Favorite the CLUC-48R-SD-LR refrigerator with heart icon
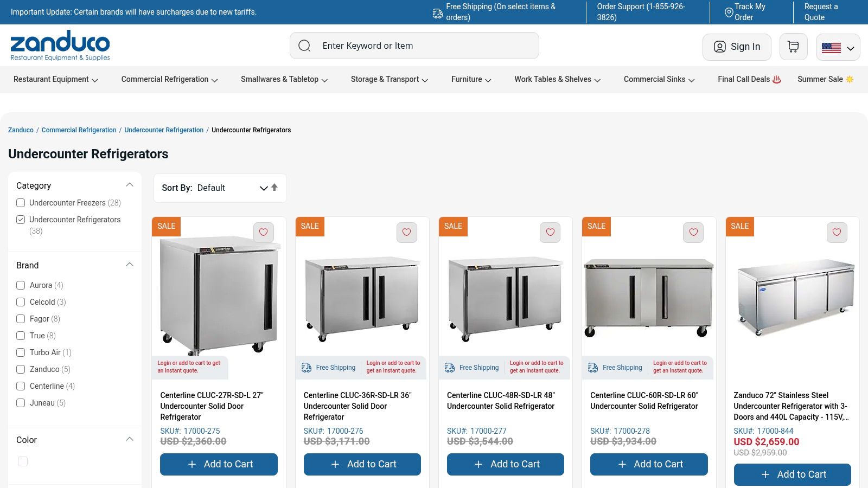 [550, 232]
